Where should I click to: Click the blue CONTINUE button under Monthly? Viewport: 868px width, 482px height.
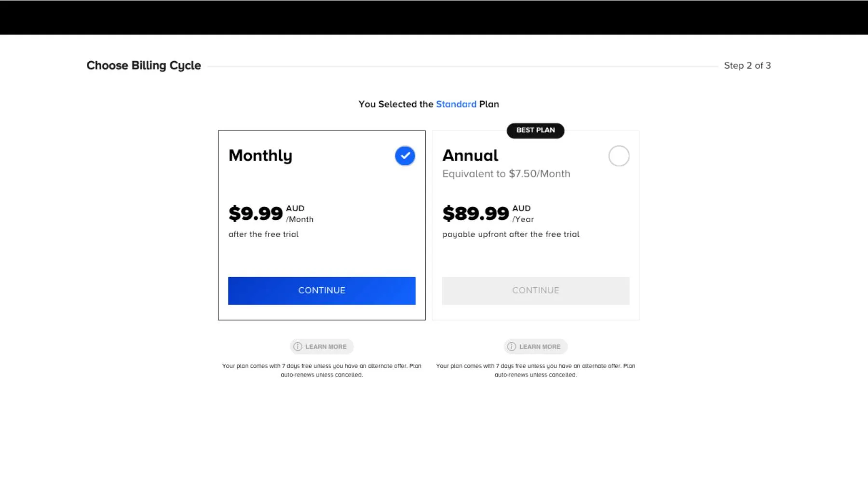point(322,291)
